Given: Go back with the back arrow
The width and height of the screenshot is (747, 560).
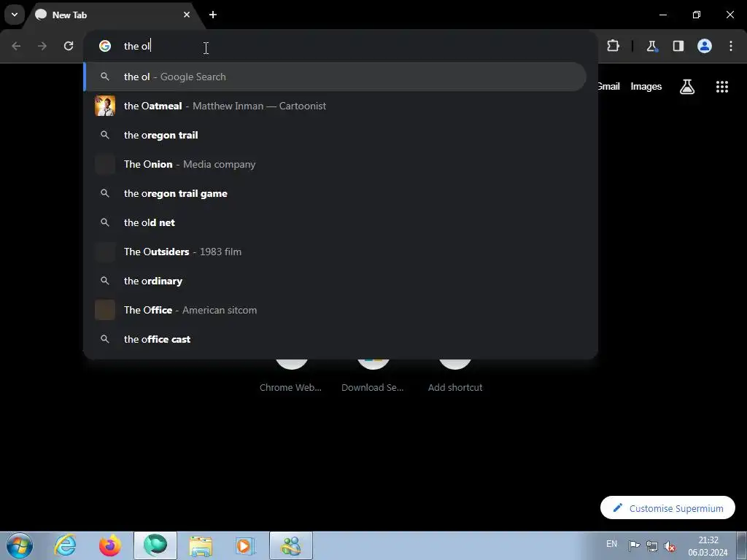Looking at the screenshot, I should (16, 46).
